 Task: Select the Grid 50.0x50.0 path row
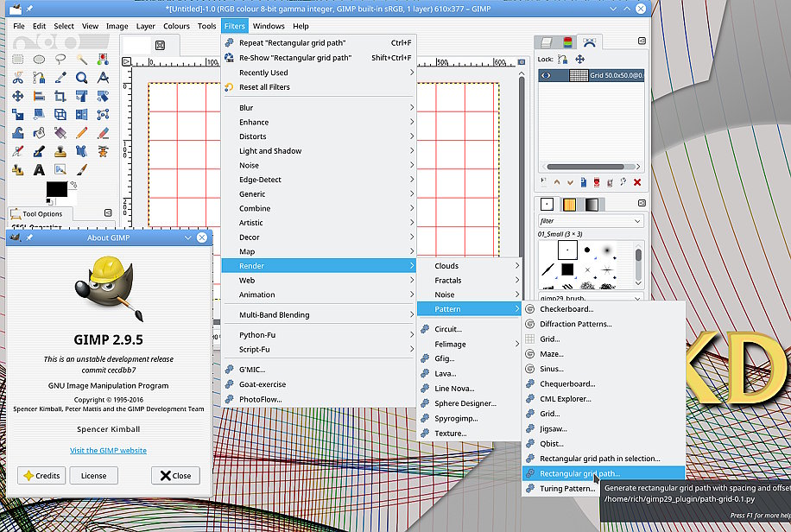coord(592,76)
